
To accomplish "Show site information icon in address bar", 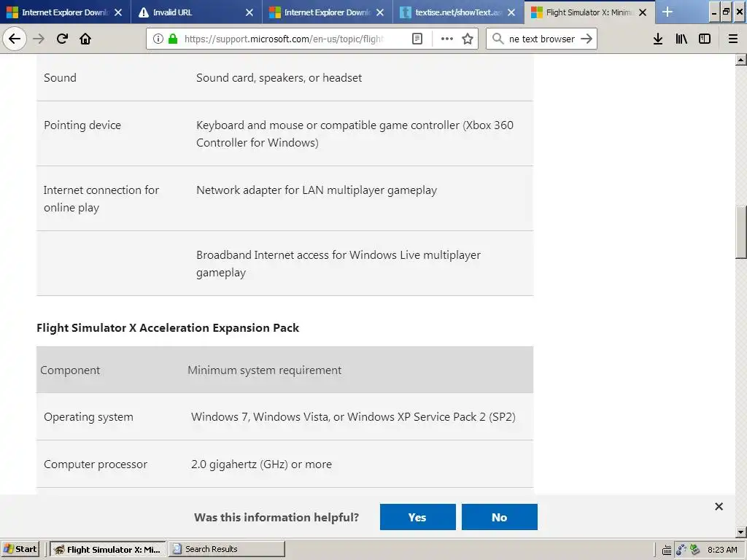I will 158,39.
